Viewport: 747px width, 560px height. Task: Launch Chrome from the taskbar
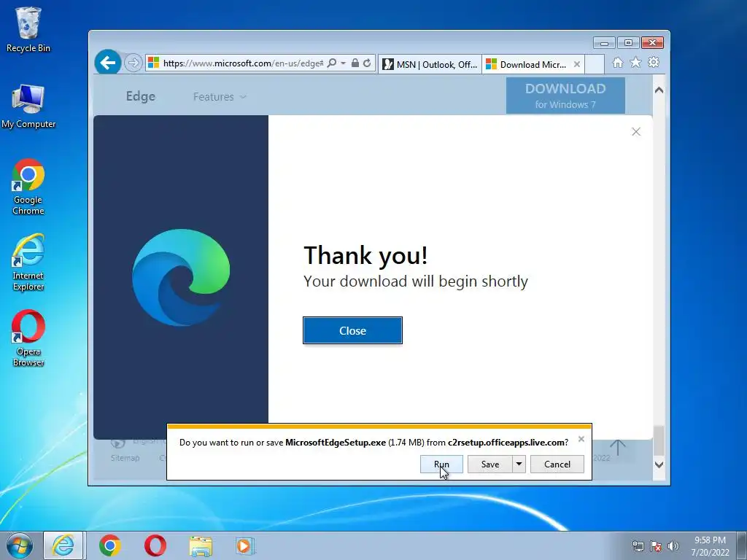tap(110, 545)
